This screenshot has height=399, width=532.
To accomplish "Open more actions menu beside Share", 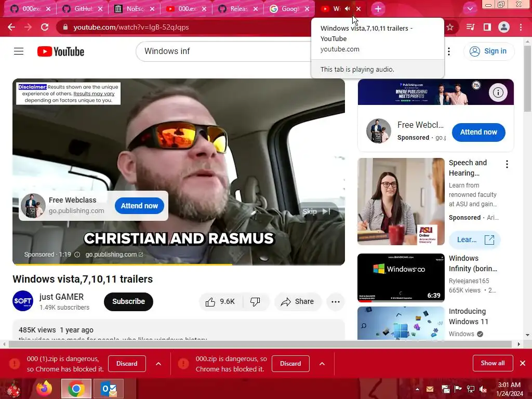I will tap(336, 302).
